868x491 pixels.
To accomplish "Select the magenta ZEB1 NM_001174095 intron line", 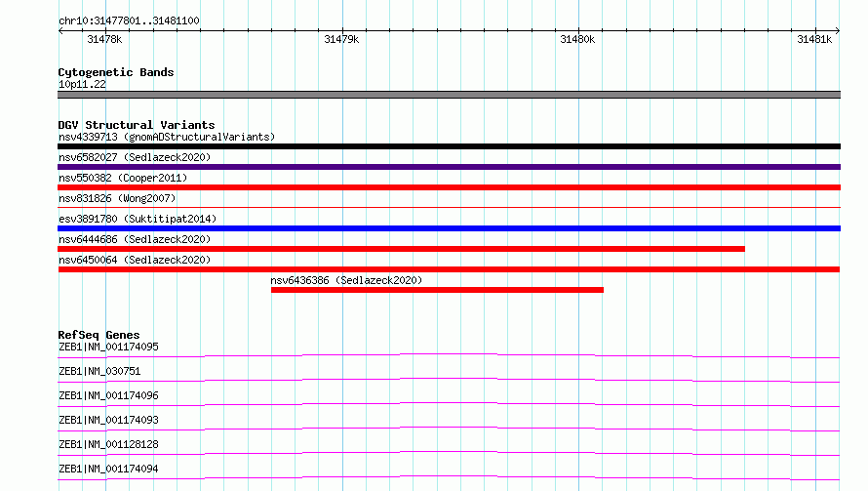I will (x=449, y=354).
